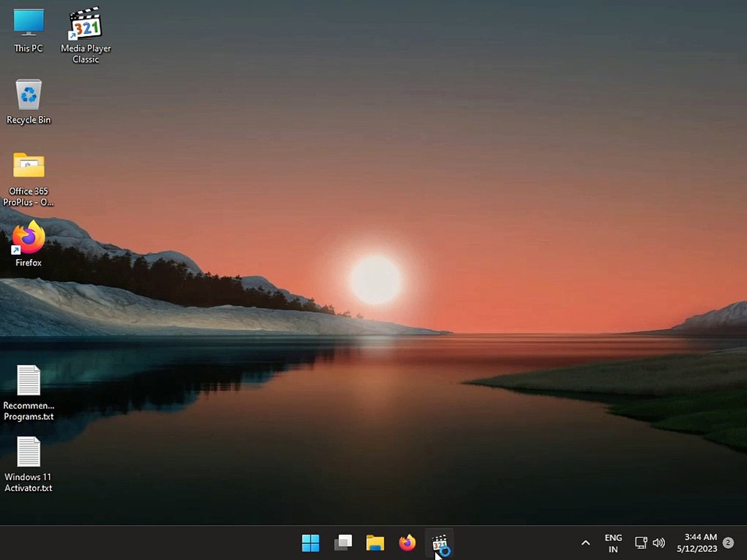
Task: Open Task View from the taskbar
Action: 343,543
